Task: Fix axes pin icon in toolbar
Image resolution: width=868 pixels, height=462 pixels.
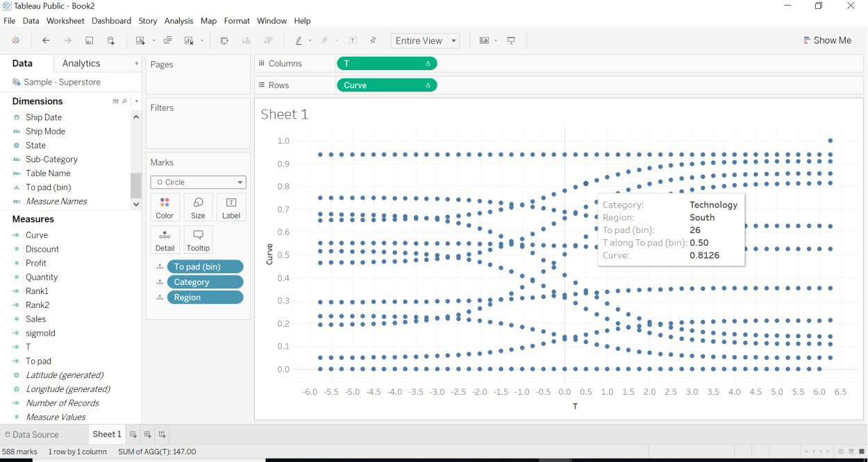Action: tap(374, 40)
